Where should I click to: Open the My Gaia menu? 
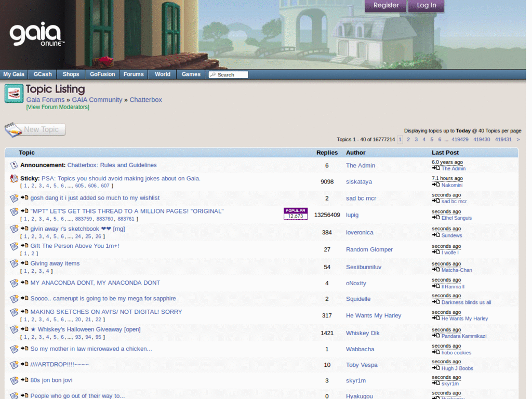point(14,74)
